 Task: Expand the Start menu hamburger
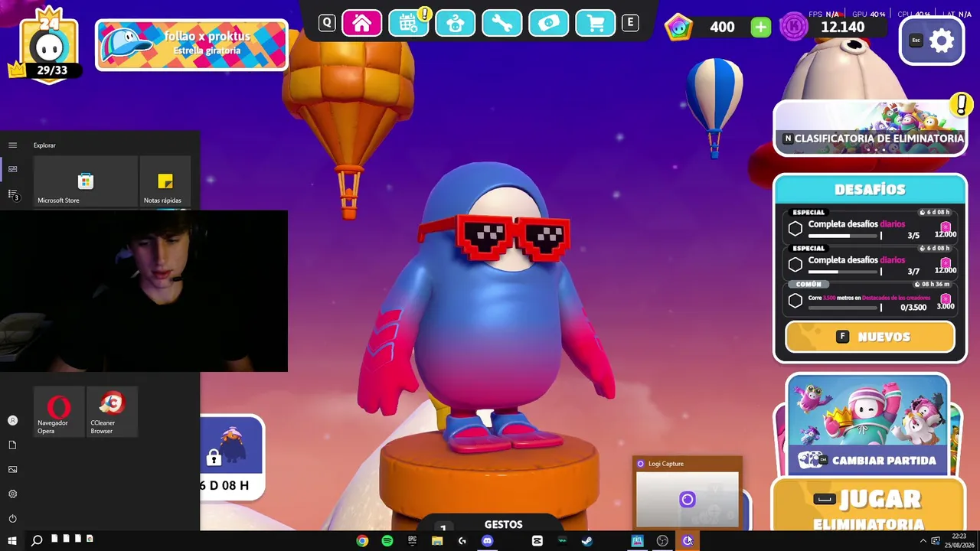tap(12, 145)
